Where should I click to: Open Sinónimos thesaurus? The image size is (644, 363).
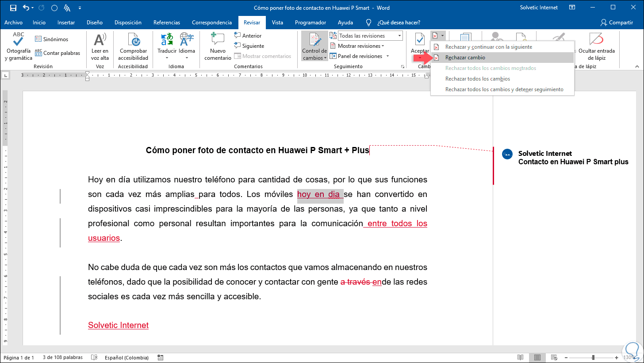pyautogui.click(x=51, y=39)
